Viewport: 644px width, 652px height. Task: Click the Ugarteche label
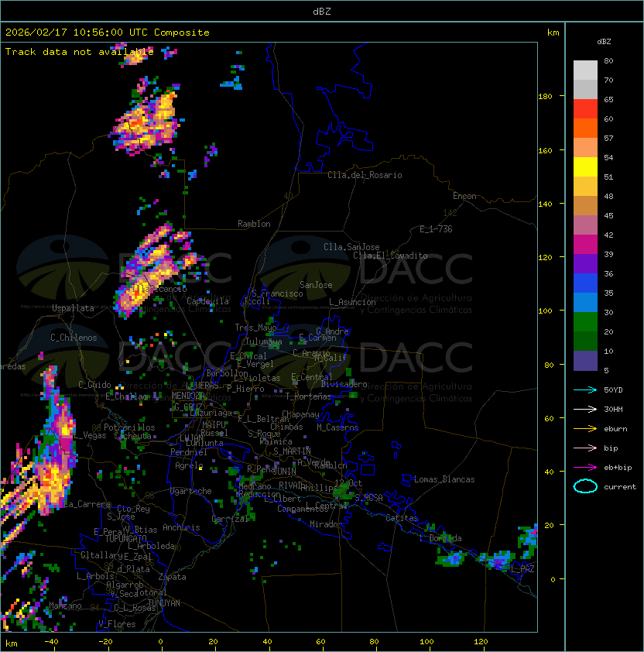(191, 491)
